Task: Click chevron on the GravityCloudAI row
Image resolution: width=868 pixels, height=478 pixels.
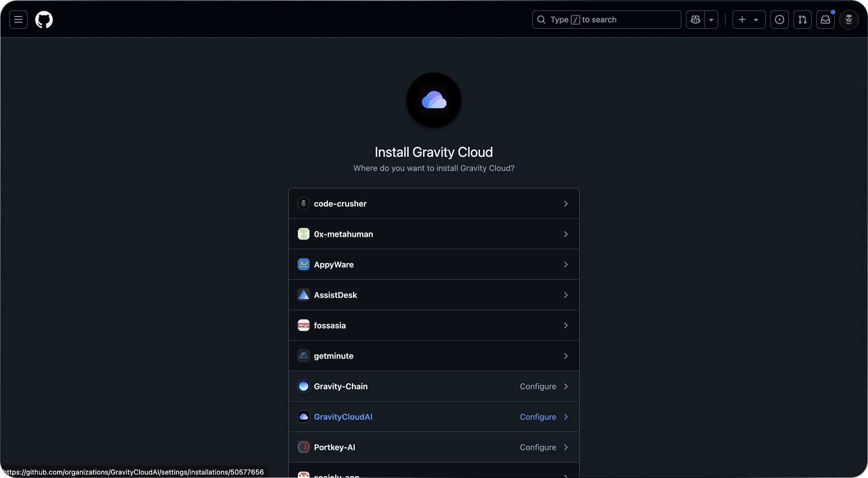Action: pyautogui.click(x=565, y=417)
